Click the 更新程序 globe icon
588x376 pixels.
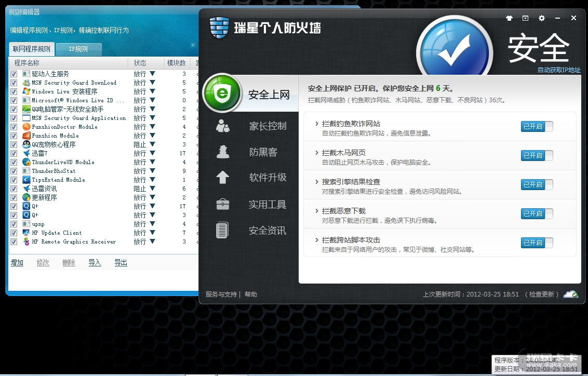click(x=26, y=197)
